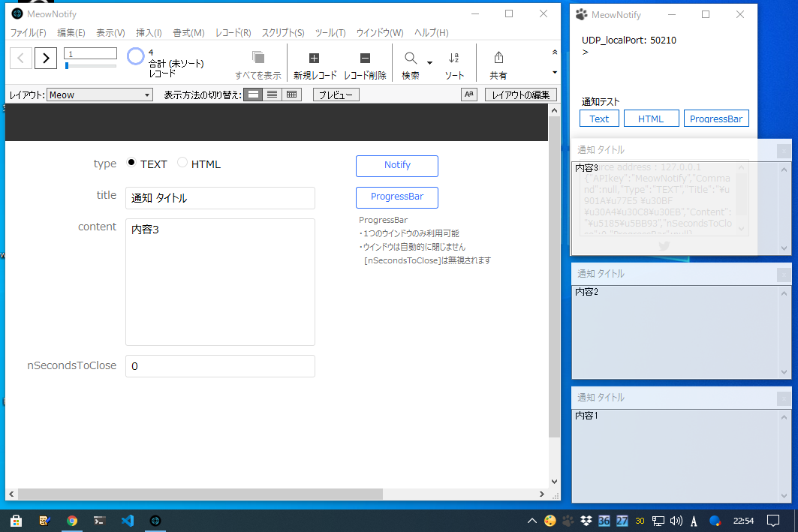The image size is (798, 532).
Task: Click the プレビュー button
Action: [336, 95]
